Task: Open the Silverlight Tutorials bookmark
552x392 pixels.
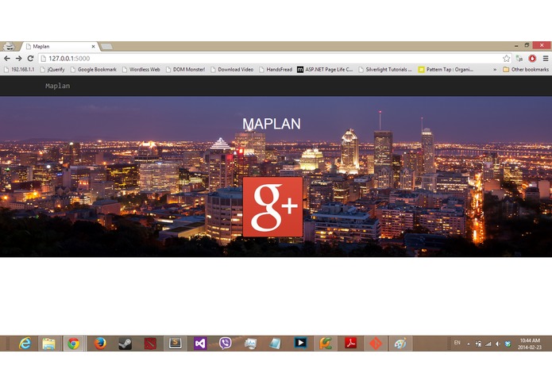Action: (385, 70)
